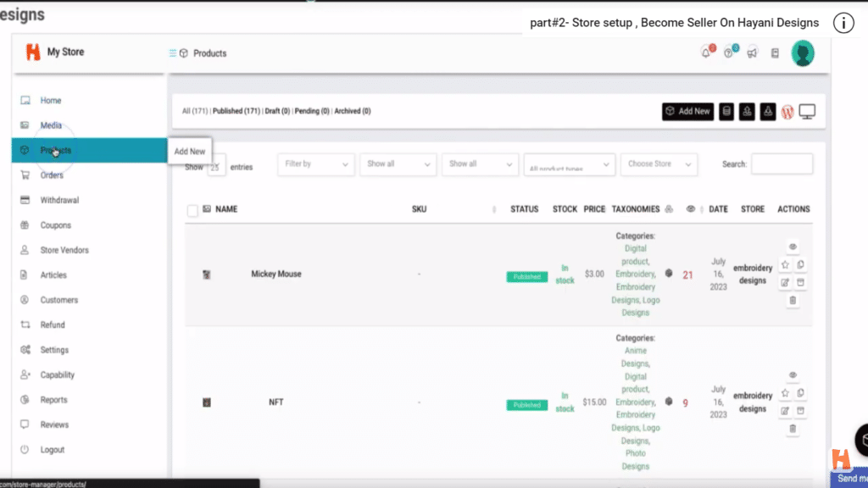Mark Mickey Mouse as featured with star icon
This screenshot has height=488, width=868.
click(785, 264)
